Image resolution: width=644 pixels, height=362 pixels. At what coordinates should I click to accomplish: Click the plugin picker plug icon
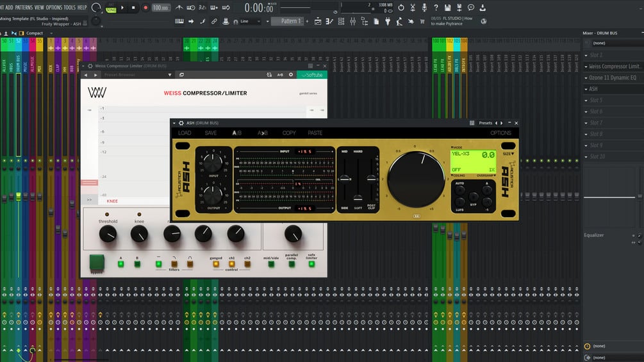coord(388,21)
